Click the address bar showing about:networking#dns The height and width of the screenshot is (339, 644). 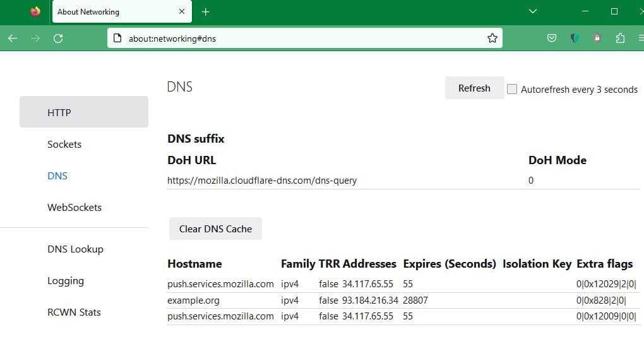[x=303, y=39]
